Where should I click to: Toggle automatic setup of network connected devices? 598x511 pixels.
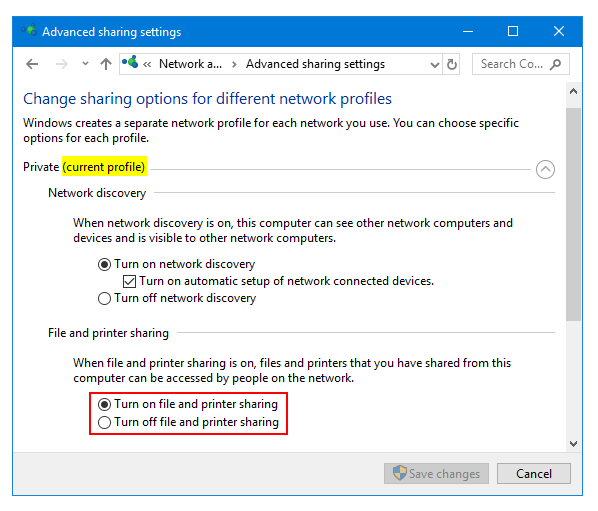pyautogui.click(x=129, y=281)
